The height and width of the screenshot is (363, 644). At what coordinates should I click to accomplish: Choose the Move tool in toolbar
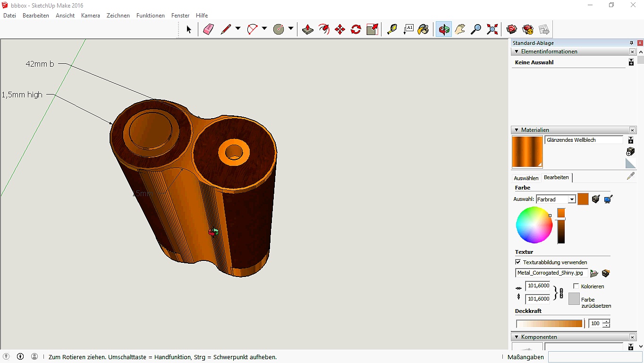point(339,29)
